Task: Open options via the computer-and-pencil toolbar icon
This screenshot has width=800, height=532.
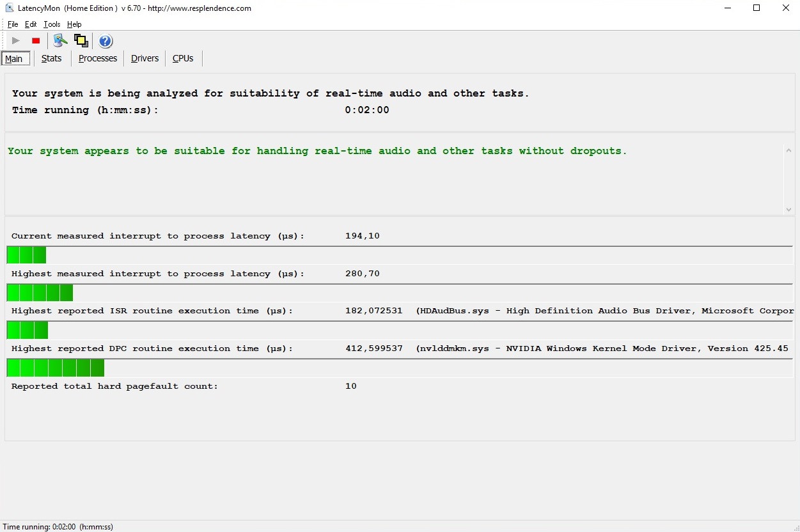Action: tap(60, 41)
